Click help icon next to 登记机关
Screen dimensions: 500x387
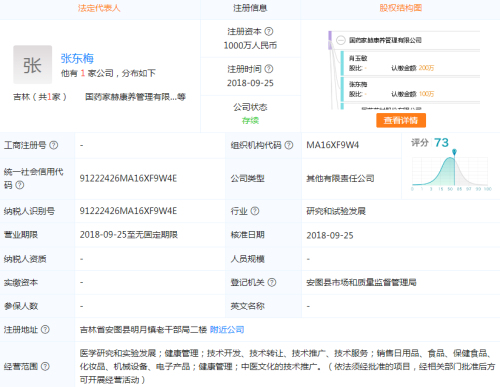coord(272,282)
